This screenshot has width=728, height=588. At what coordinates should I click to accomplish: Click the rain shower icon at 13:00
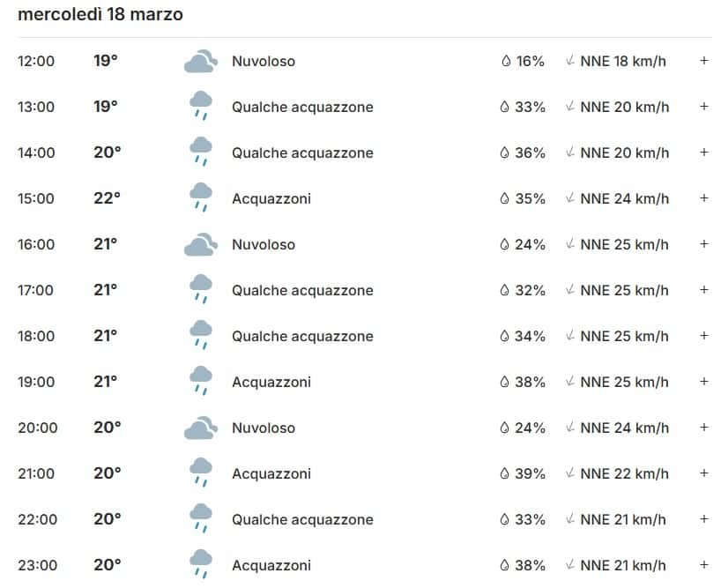[200, 107]
